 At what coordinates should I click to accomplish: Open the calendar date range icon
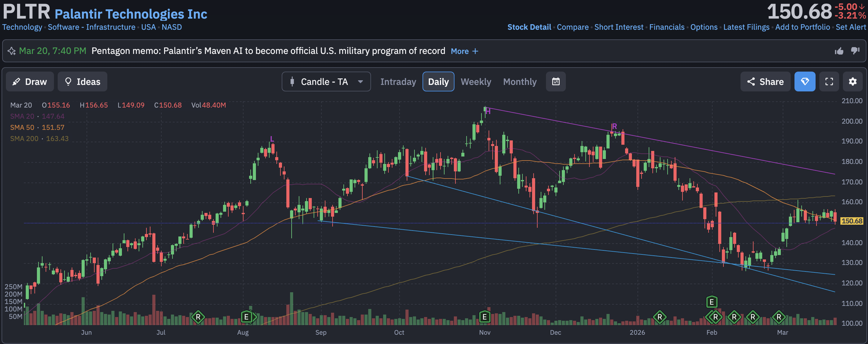pyautogui.click(x=556, y=82)
